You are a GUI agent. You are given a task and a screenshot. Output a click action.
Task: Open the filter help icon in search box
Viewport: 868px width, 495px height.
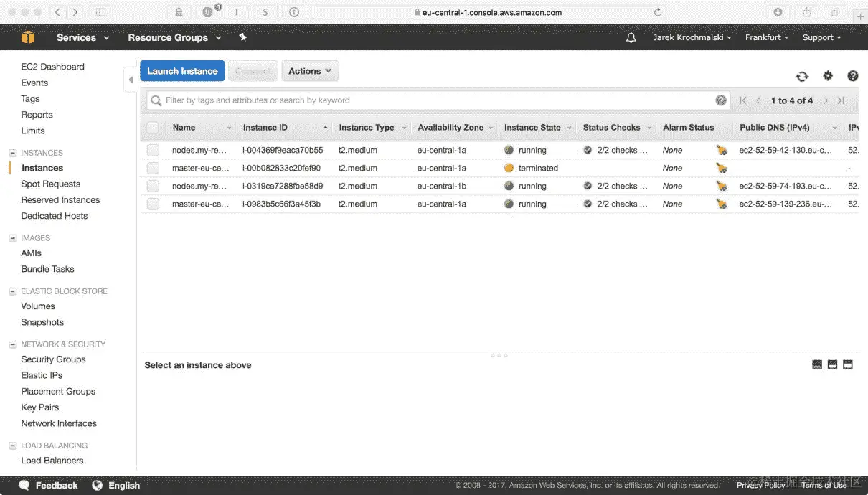coord(721,100)
